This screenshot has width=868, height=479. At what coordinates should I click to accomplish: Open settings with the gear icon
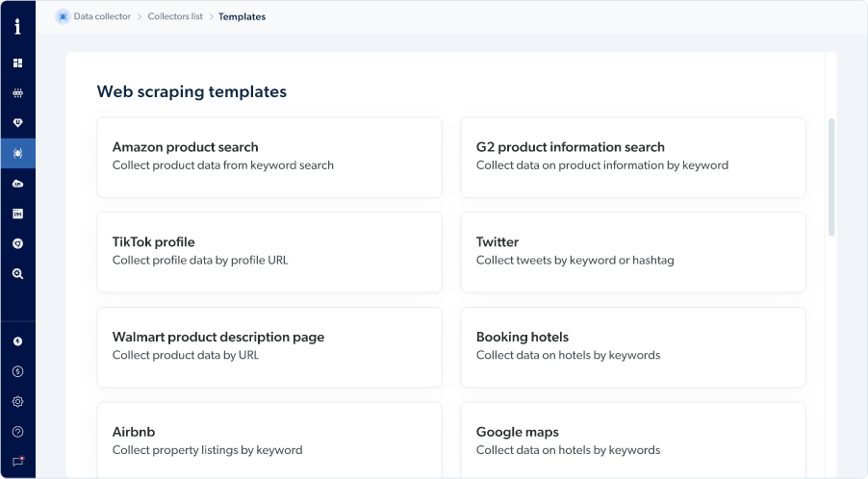pos(17,402)
